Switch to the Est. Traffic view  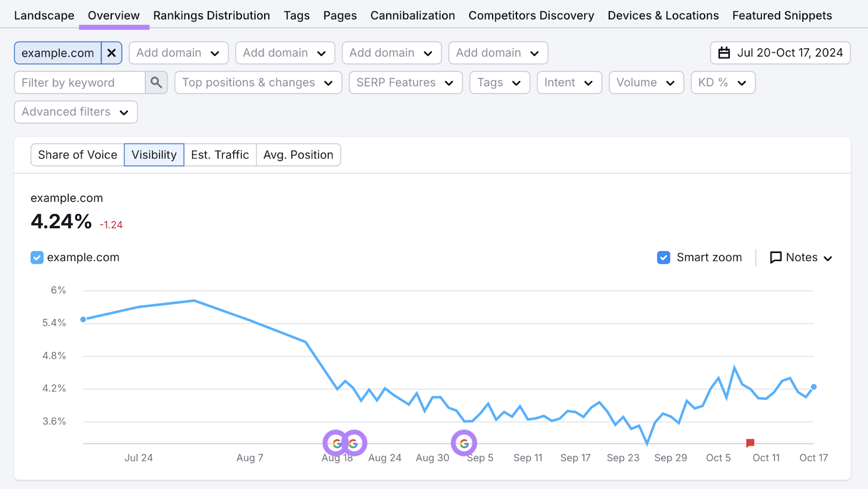coord(220,155)
